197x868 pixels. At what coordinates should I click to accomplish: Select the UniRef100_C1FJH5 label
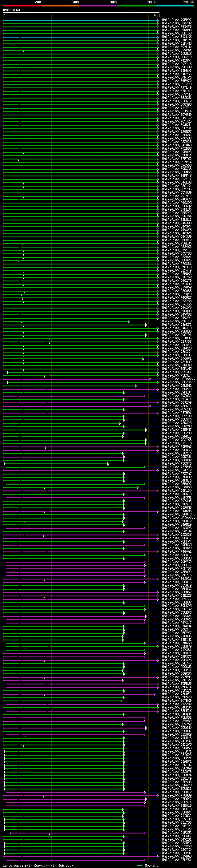click(176, 43)
